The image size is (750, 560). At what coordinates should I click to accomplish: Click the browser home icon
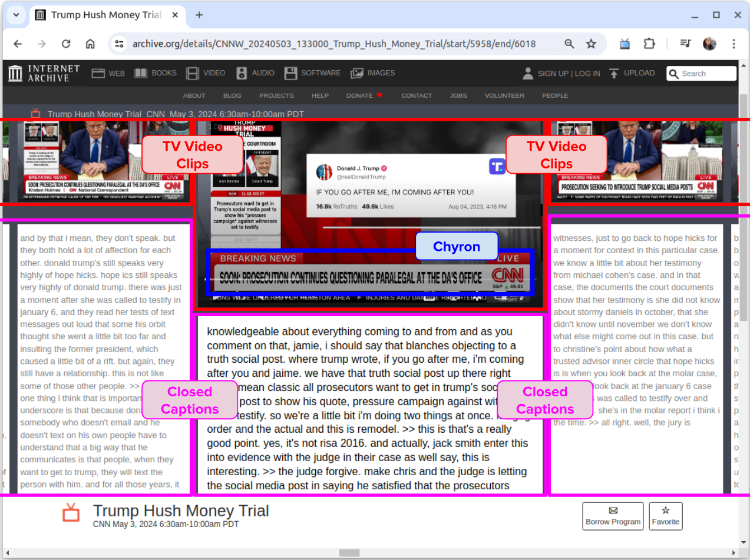tap(90, 44)
